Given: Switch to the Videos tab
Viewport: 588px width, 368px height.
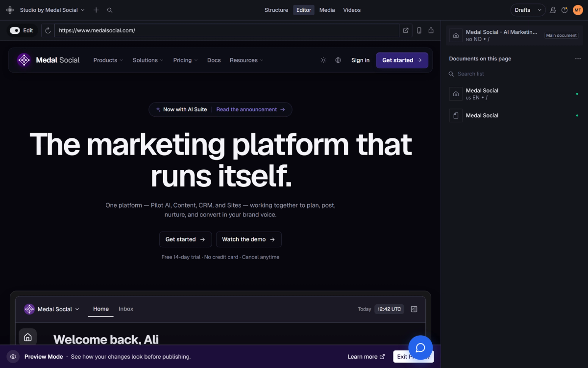Looking at the screenshot, I should (x=352, y=10).
